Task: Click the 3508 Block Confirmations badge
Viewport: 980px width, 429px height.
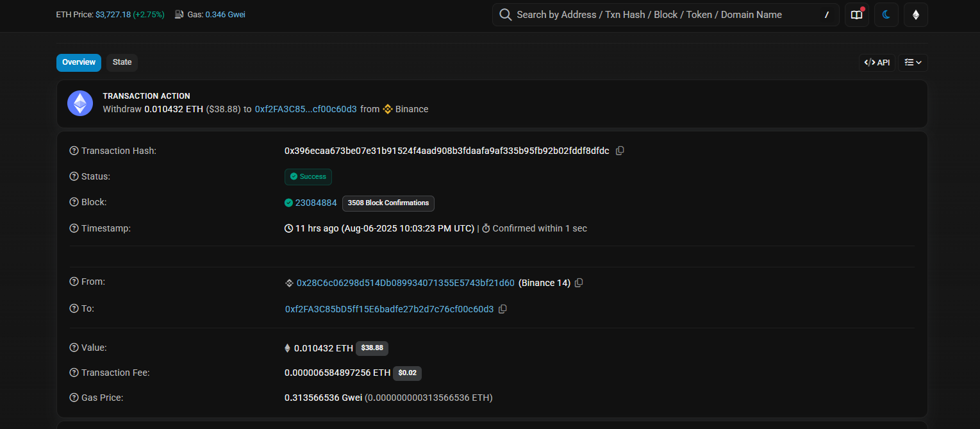Action: (x=388, y=203)
